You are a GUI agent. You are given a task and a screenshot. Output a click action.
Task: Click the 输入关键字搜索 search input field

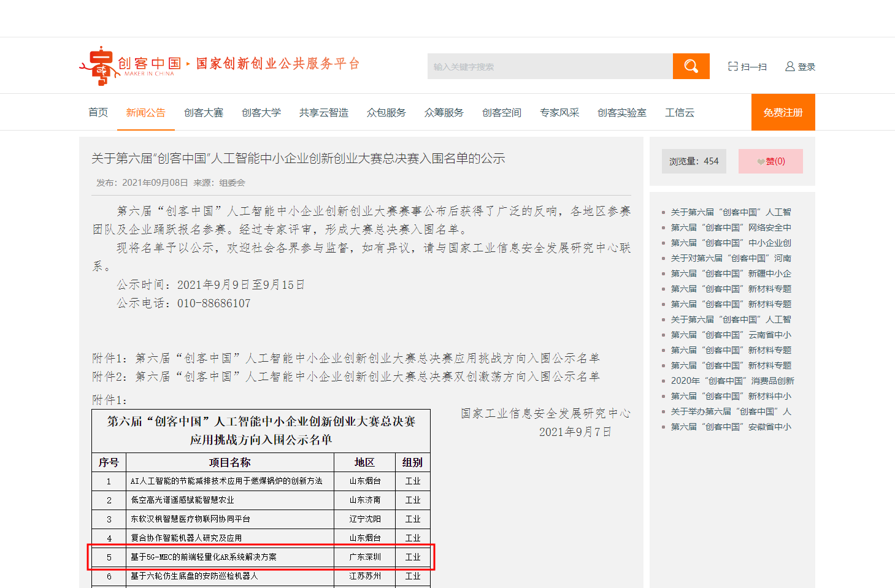(x=550, y=66)
